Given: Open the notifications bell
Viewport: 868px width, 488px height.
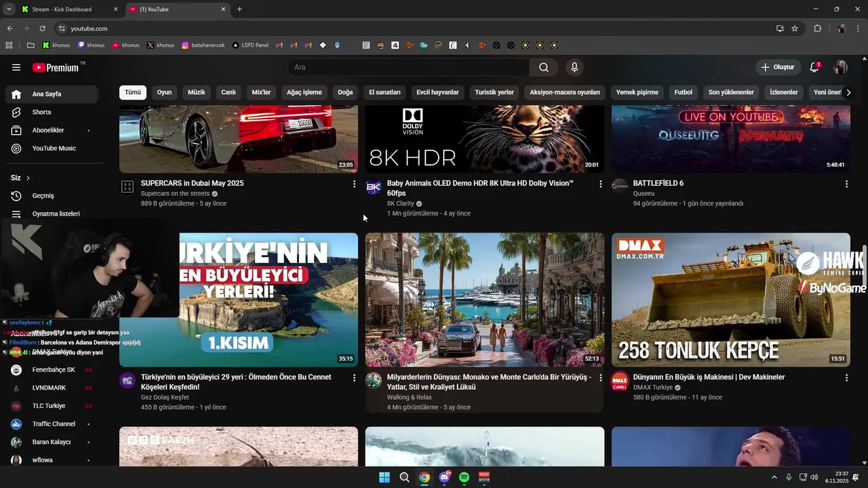Looking at the screenshot, I should (x=814, y=67).
